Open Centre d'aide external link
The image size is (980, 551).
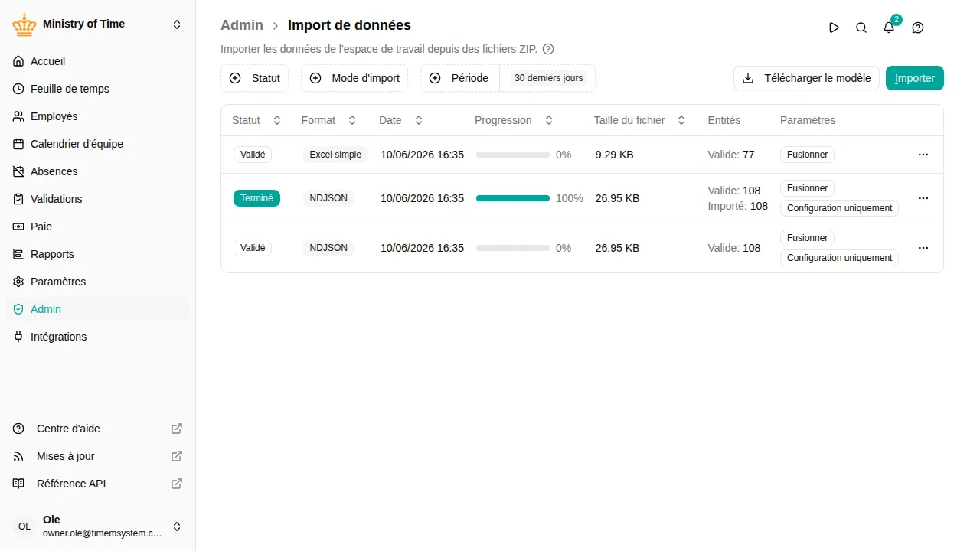pyautogui.click(x=97, y=429)
